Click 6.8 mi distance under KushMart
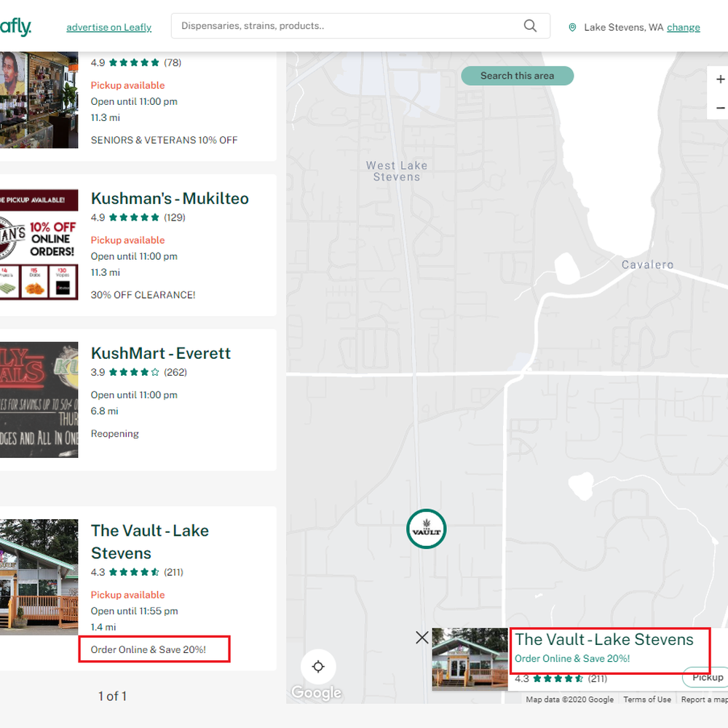728x728 pixels. [x=104, y=411]
